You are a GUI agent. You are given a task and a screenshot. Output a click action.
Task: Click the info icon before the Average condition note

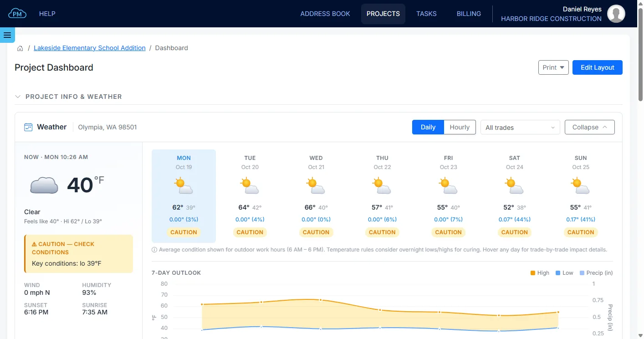pos(154,250)
